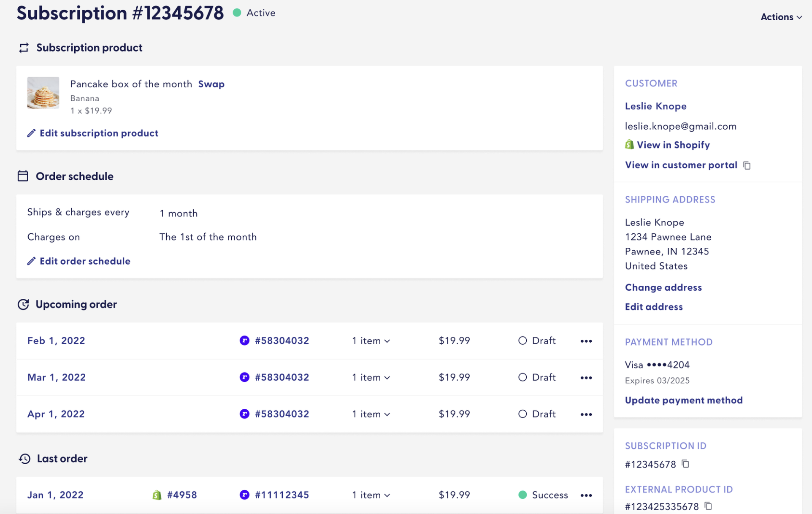This screenshot has height=514, width=812.
Task: Open three-dot menu for Jan 1 order
Action: click(x=586, y=495)
